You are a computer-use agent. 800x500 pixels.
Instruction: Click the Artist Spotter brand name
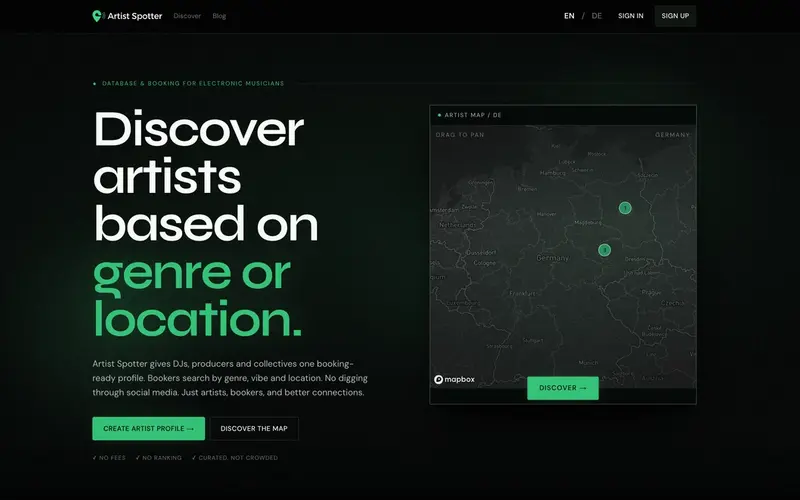(135, 16)
